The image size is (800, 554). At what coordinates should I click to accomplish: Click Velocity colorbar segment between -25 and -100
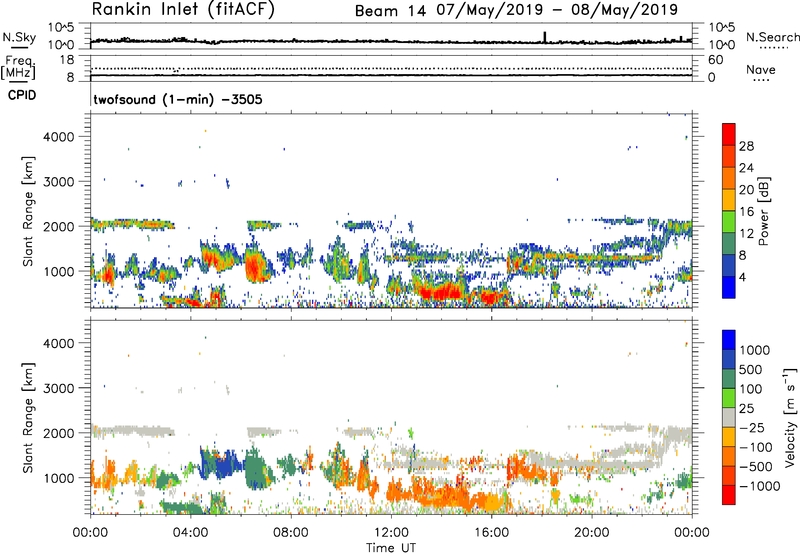tap(729, 437)
